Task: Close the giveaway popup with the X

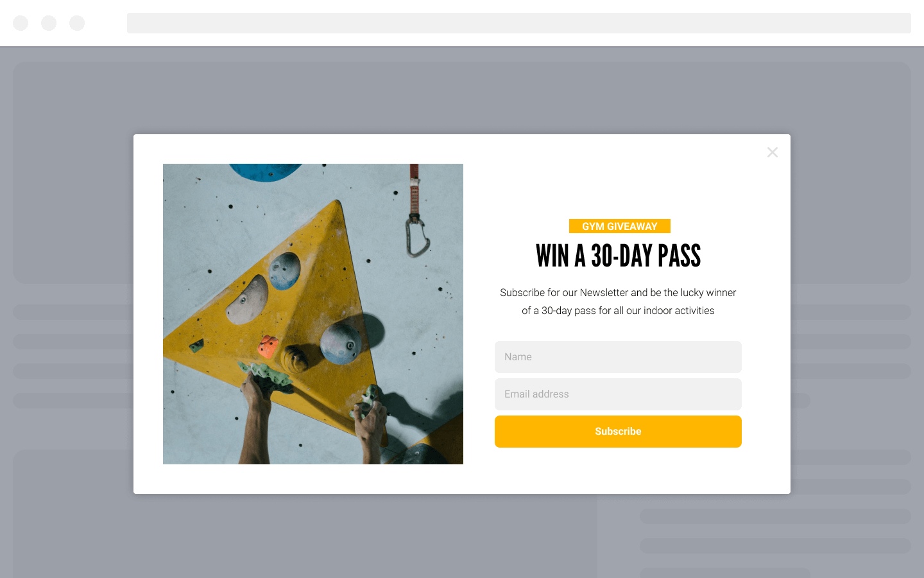Action: 773,152
